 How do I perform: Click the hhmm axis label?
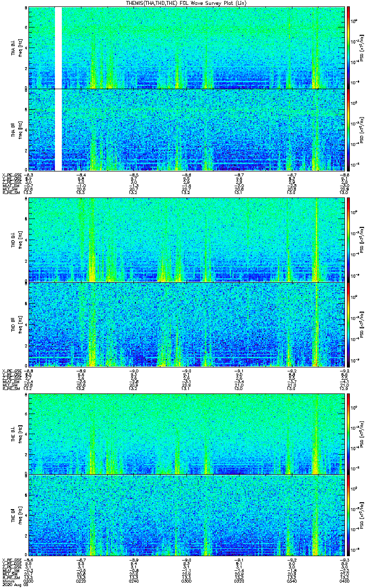click(7, 580)
